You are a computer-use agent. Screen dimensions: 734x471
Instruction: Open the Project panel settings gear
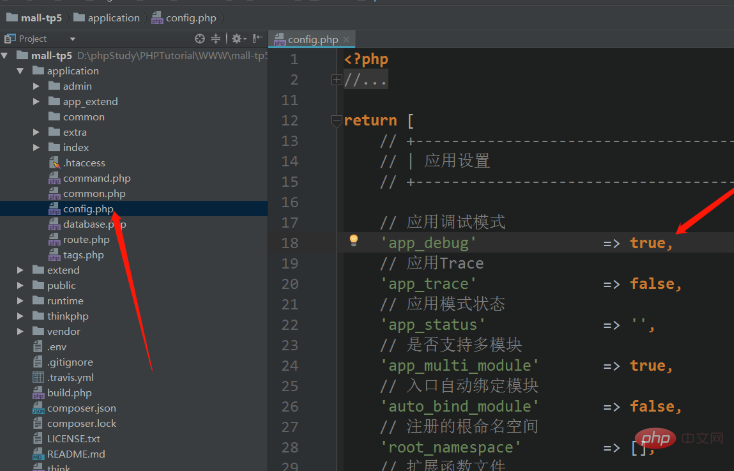pos(238,38)
